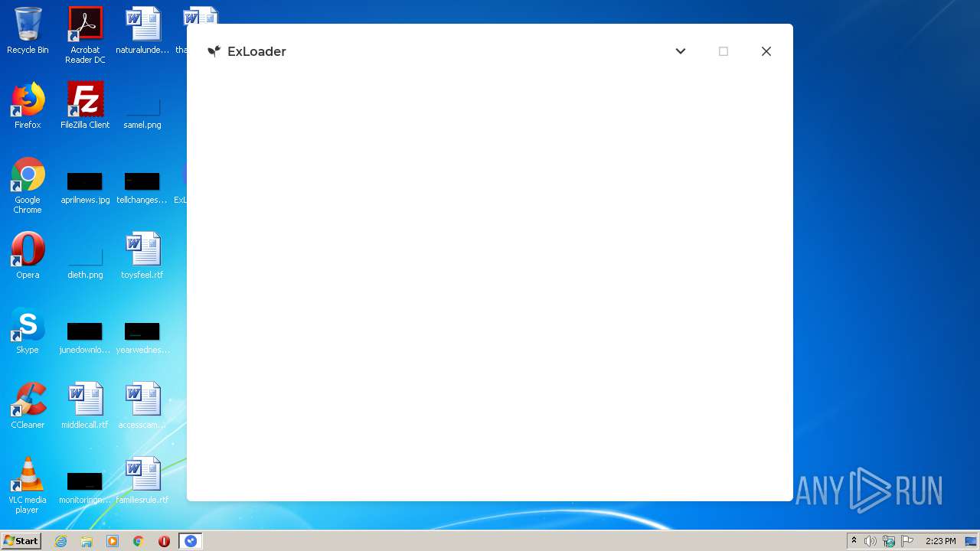
Task: Select the yearwednes... image file
Action: (142, 337)
